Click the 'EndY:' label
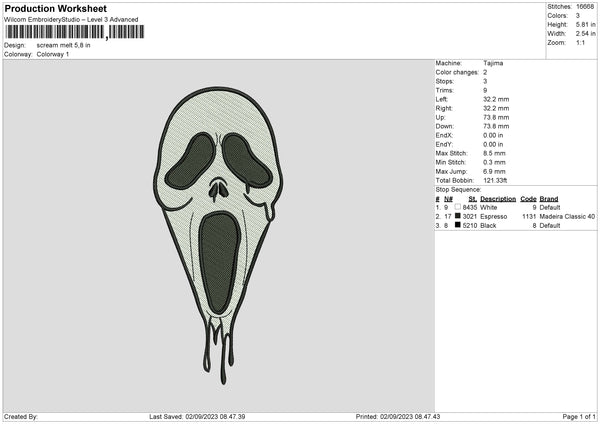 pos(444,144)
